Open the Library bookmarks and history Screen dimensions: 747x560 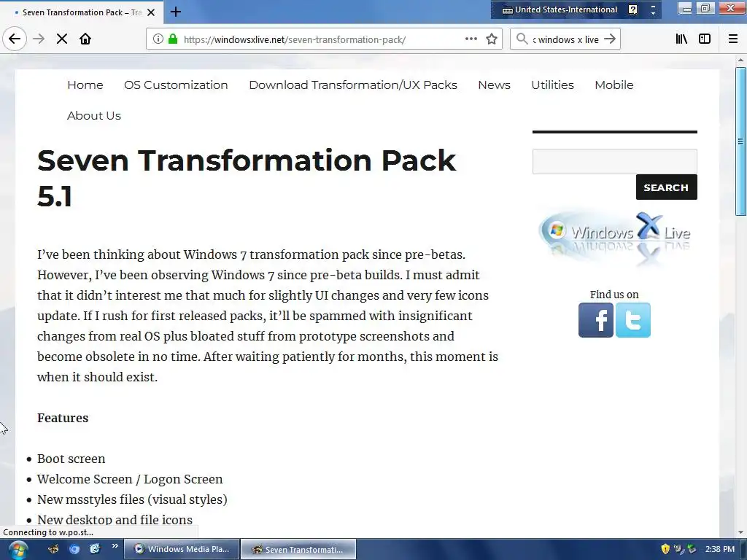pyautogui.click(x=681, y=39)
